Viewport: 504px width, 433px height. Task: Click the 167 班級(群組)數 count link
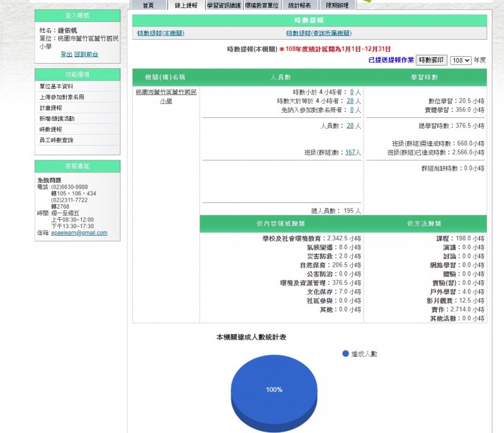[x=351, y=152]
